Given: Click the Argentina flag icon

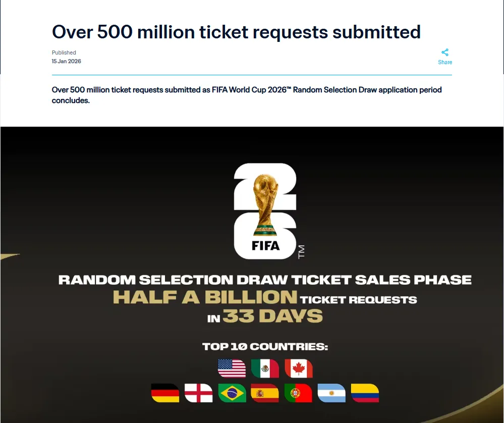Looking at the screenshot, I should (x=331, y=393).
